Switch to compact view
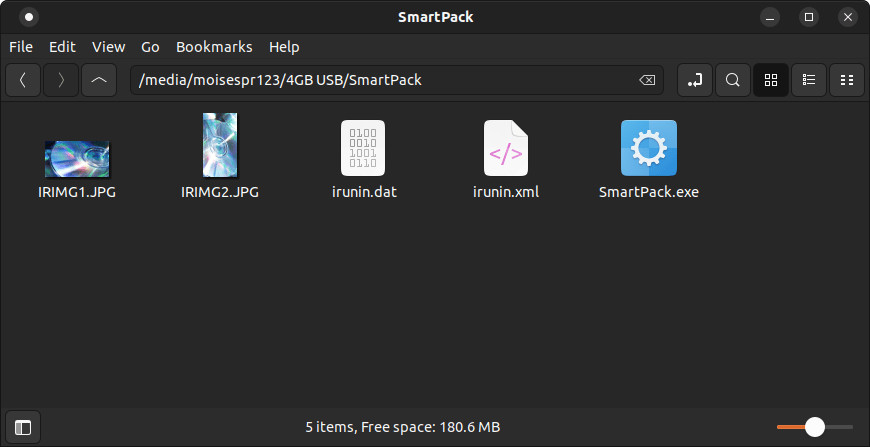The height and width of the screenshot is (447, 870). [847, 80]
